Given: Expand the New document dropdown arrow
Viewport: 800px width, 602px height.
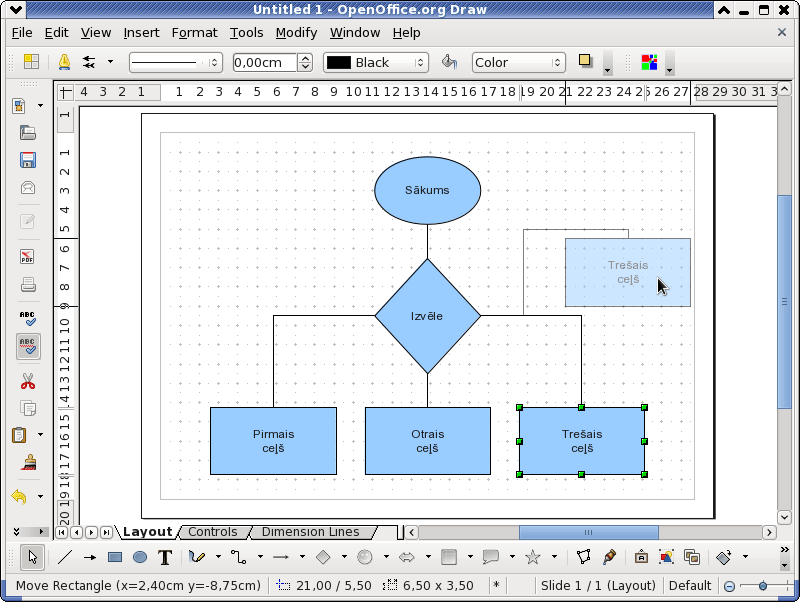Looking at the screenshot, I should coord(40,106).
